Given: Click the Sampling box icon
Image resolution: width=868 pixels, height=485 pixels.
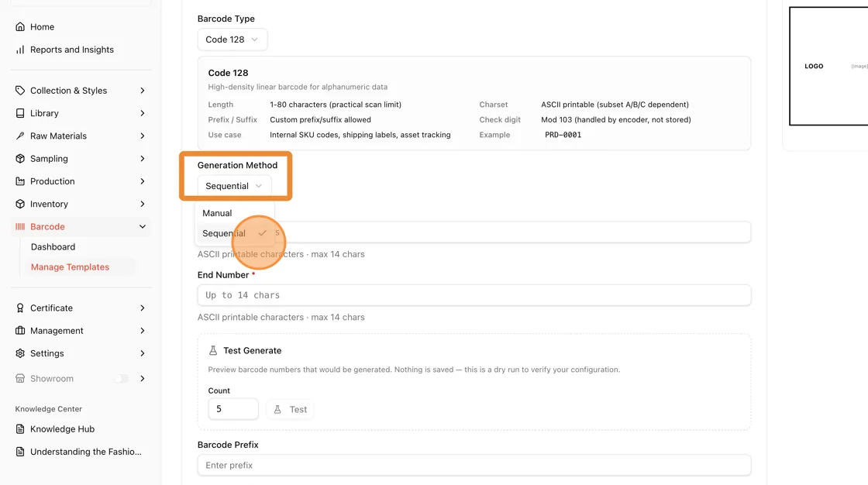Looking at the screenshot, I should coord(20,158).
